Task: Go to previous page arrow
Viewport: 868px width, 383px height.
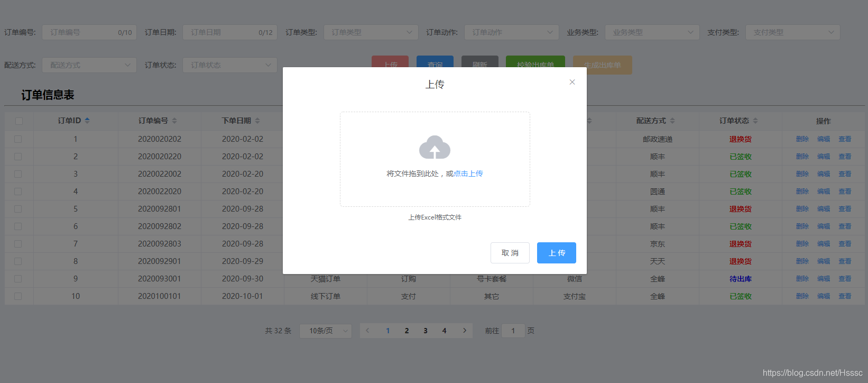Action: 367,331
